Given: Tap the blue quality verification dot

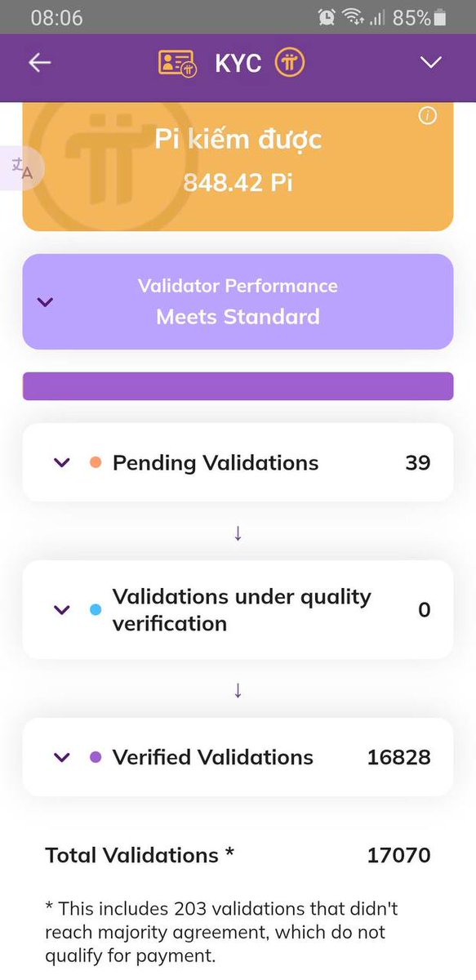Looking at the screenshot, I should (96, 609).
